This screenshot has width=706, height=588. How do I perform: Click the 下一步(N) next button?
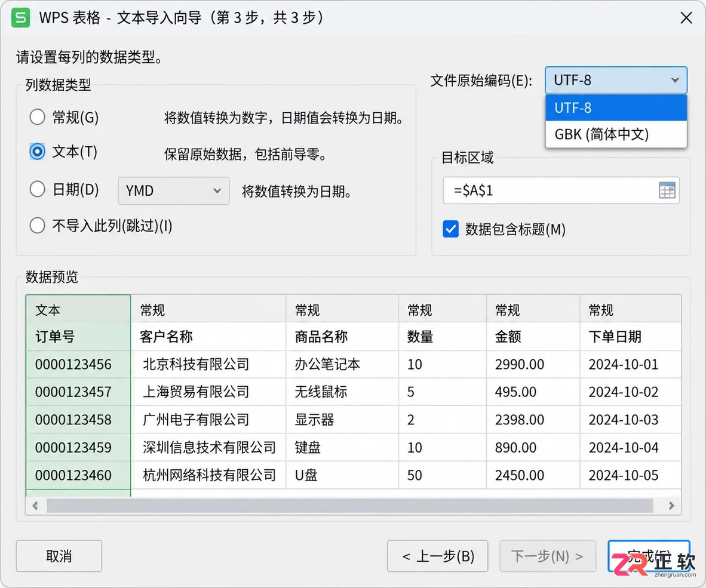click(548, 556)
